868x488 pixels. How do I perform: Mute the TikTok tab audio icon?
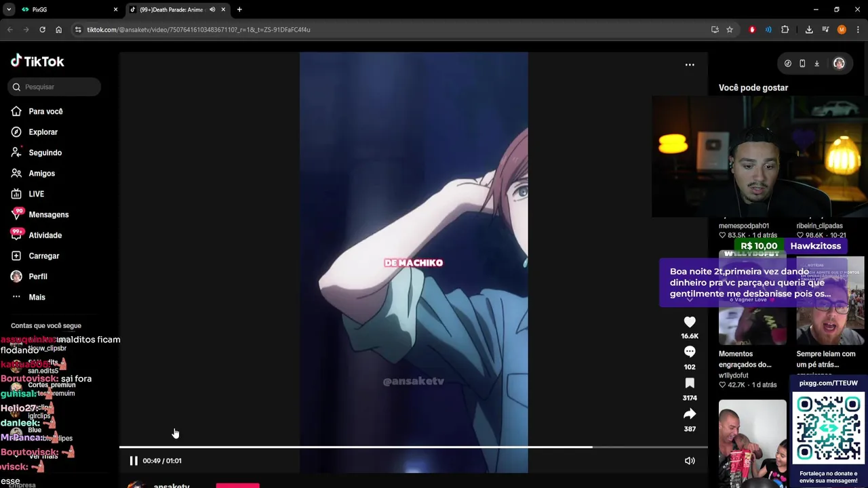[212, 9]
